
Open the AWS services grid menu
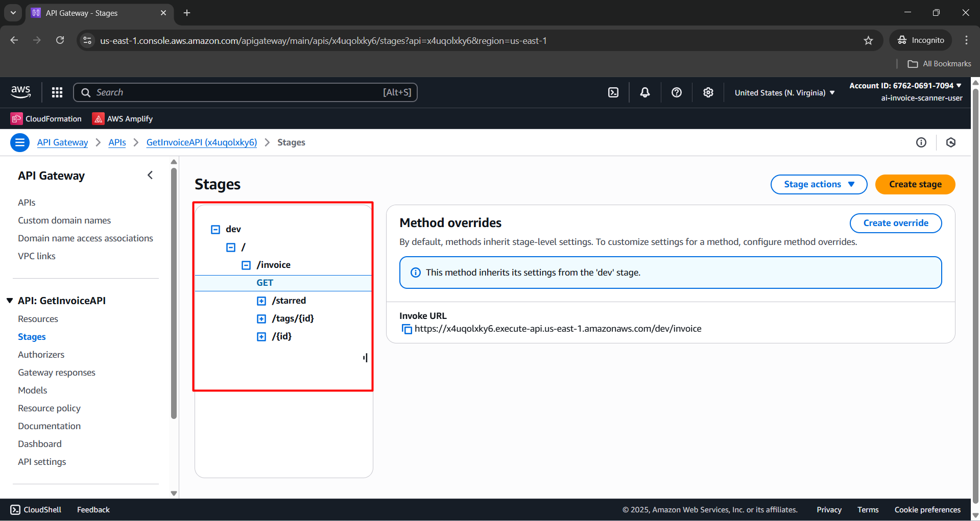pyautogui.click(x=57, y=92)
